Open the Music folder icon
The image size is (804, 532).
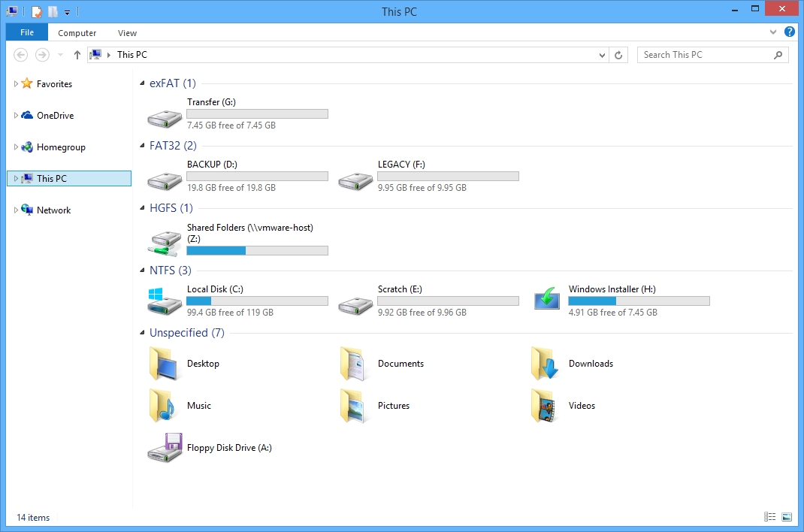[x=162, y=406]
